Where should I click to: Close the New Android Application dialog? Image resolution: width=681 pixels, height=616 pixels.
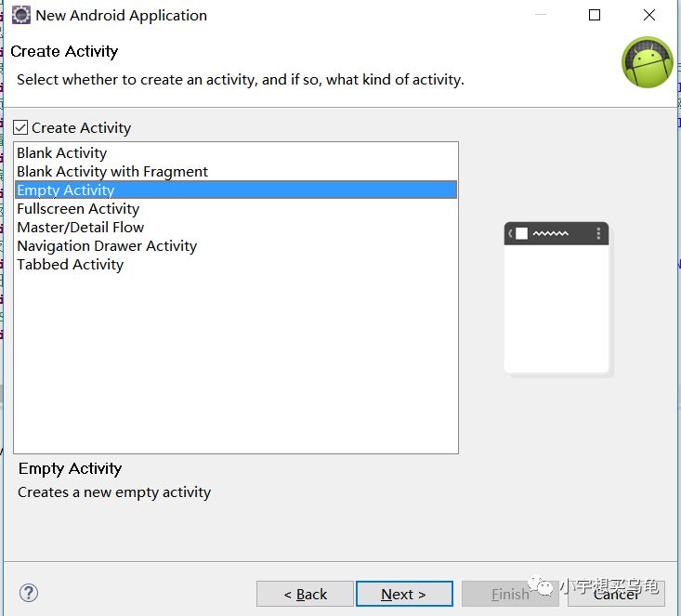[649, 15]
